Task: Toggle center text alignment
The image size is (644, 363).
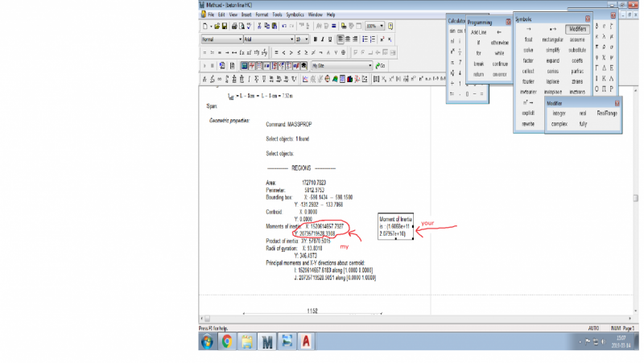Action: tap(348, 39)
